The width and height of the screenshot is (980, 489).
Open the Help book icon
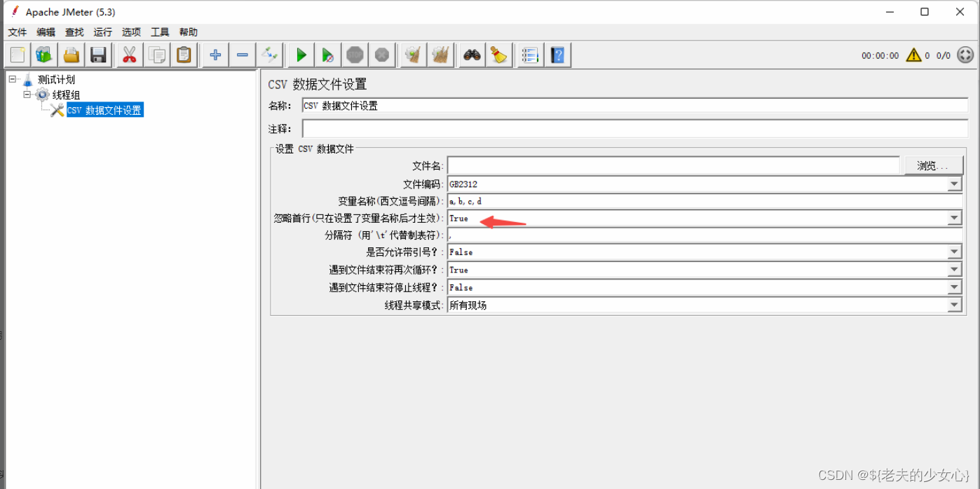(557, 55)
